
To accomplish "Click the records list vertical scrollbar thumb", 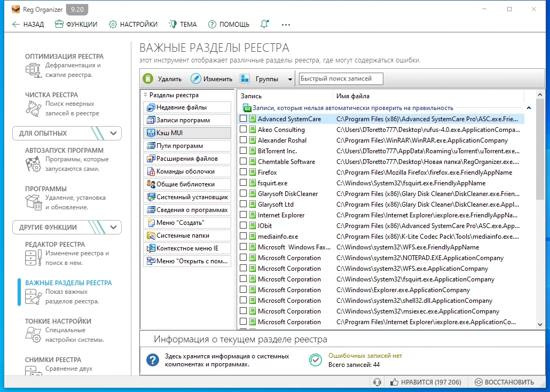I will coord(540,150).
